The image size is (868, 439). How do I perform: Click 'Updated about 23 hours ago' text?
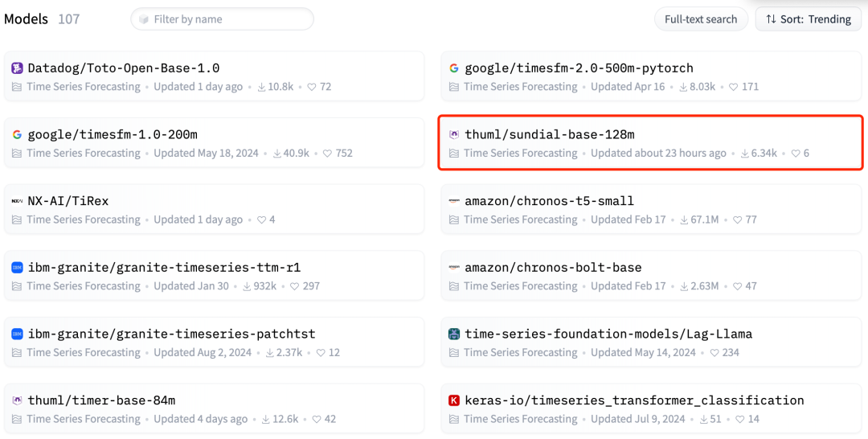[x=658, y=154]
